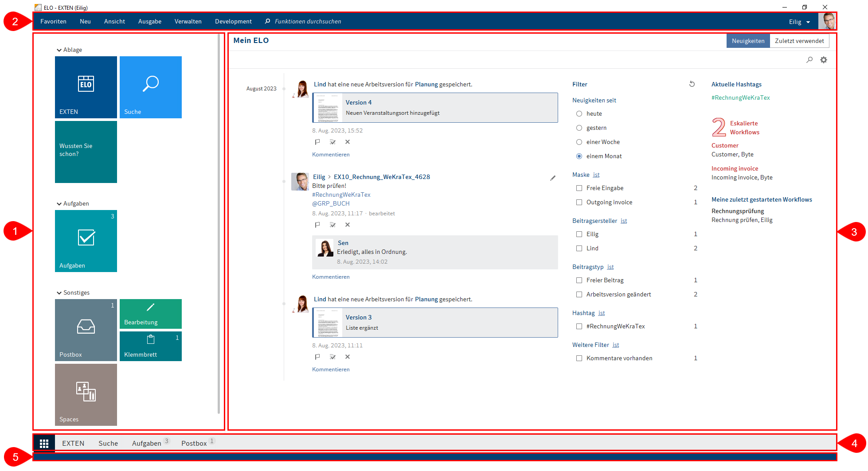Click Kommentieren under the Version 4 post
This screenshot has height=471, width=868.
tap(330, 154)
